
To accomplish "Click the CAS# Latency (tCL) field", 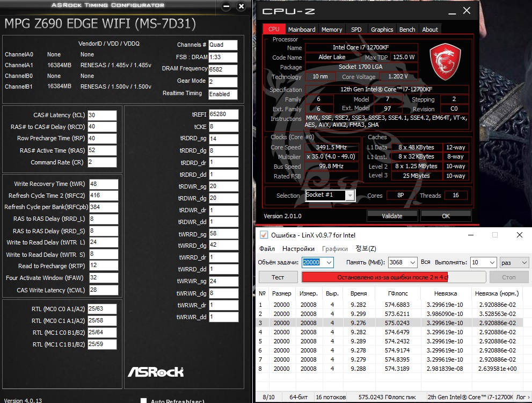I will (x=102, y=116).
